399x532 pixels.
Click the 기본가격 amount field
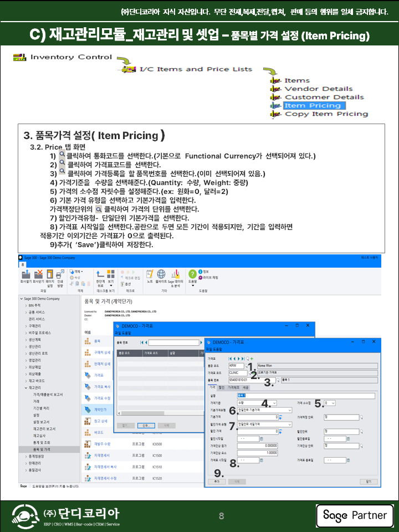258,417
